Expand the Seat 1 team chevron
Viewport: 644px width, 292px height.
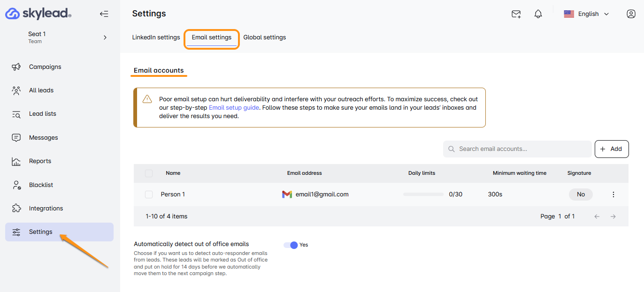[105, 37]
